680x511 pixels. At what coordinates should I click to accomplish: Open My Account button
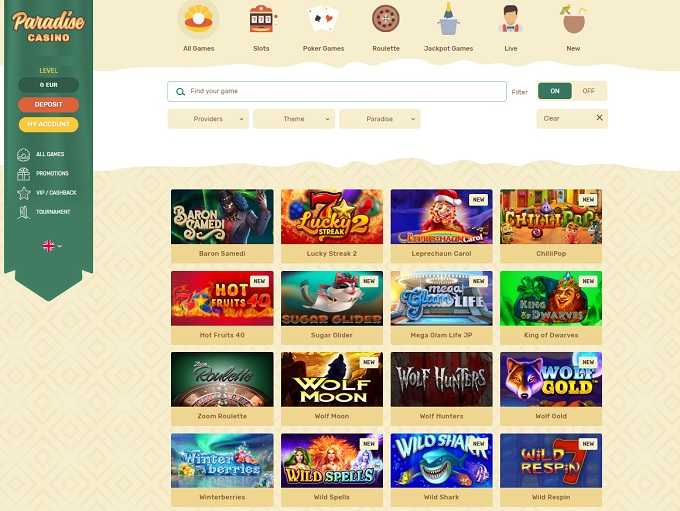(49, 124)
